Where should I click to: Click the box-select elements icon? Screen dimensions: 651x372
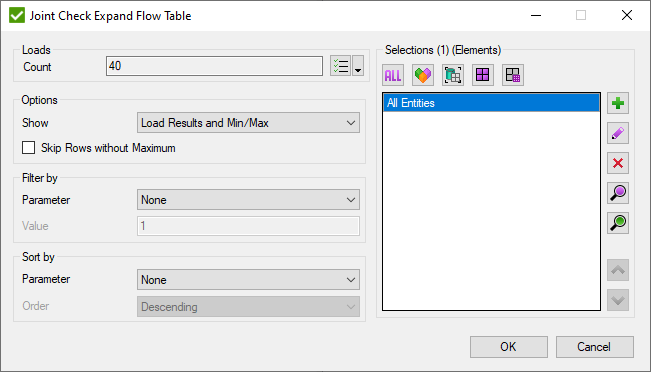point(453,75)
